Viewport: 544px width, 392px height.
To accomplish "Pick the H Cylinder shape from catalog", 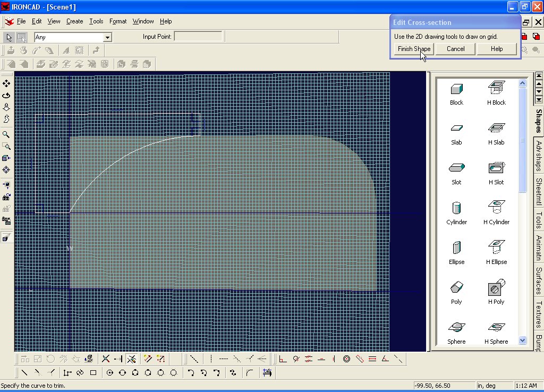I will coord(497,213).
